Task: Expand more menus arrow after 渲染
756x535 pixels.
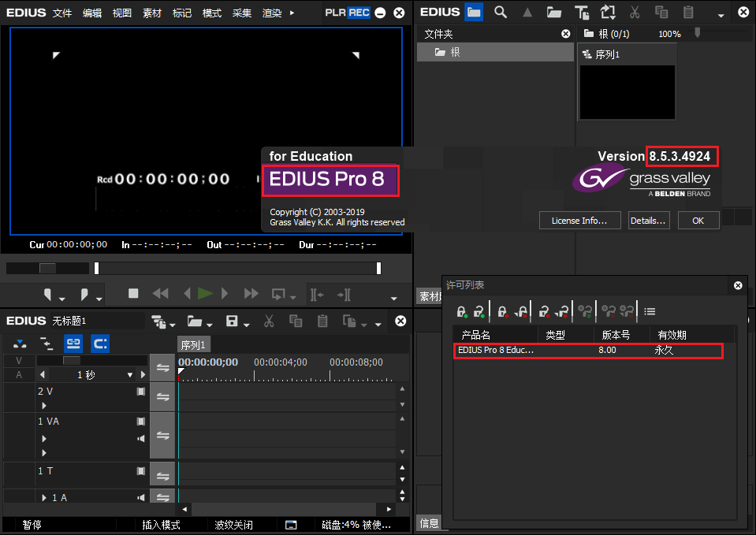Action: coord(292,13)
